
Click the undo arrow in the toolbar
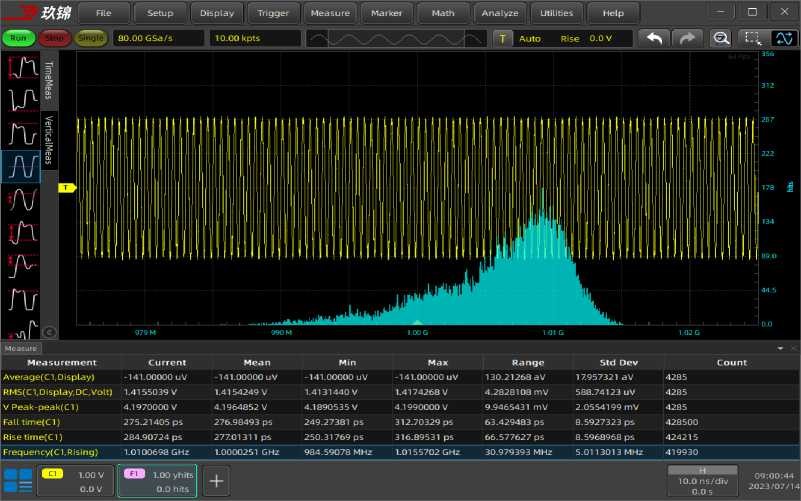655,38
